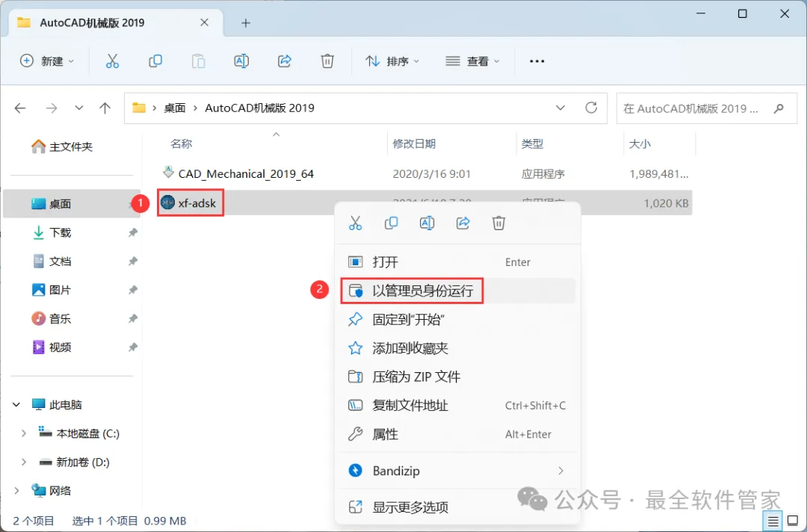Sort by the 名称 column header
Viewport: 807px width, 532px height.
(x=181, y=143)
